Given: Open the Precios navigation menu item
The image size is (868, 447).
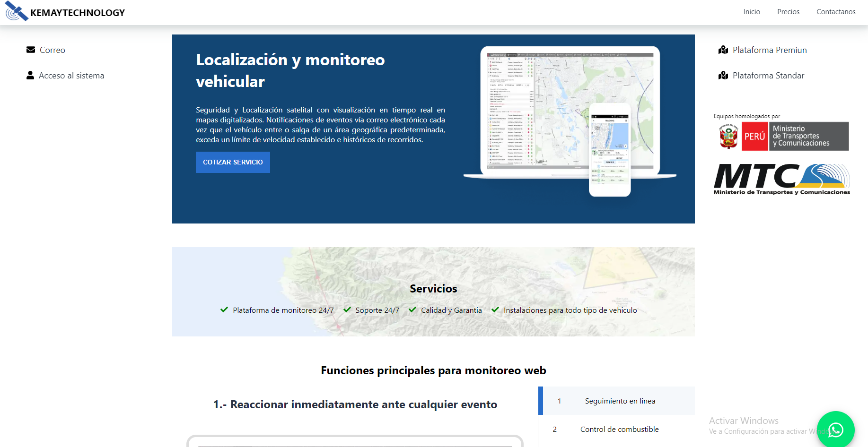Looking at the screenshot, I should click(x=788, y=12).
